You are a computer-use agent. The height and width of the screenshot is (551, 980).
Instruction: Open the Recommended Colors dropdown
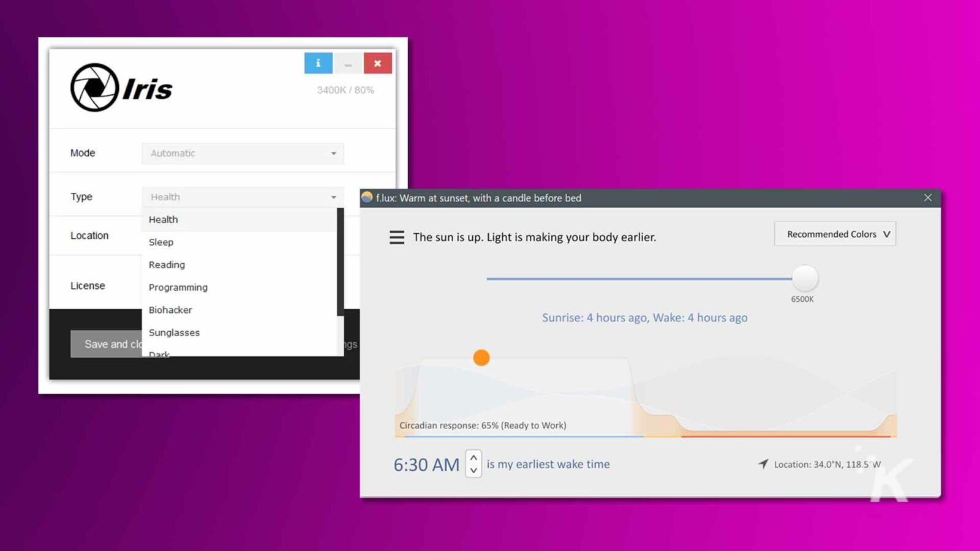click(835, 234)
